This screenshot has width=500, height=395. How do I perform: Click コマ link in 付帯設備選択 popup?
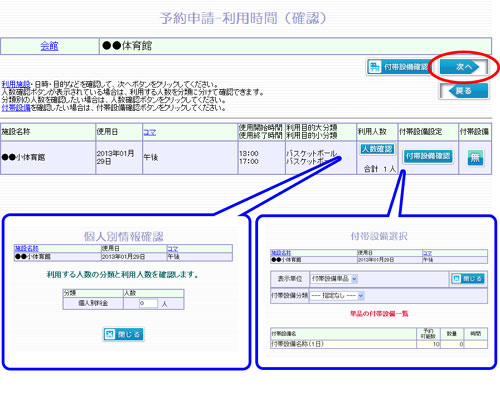(x=427, y=253)
